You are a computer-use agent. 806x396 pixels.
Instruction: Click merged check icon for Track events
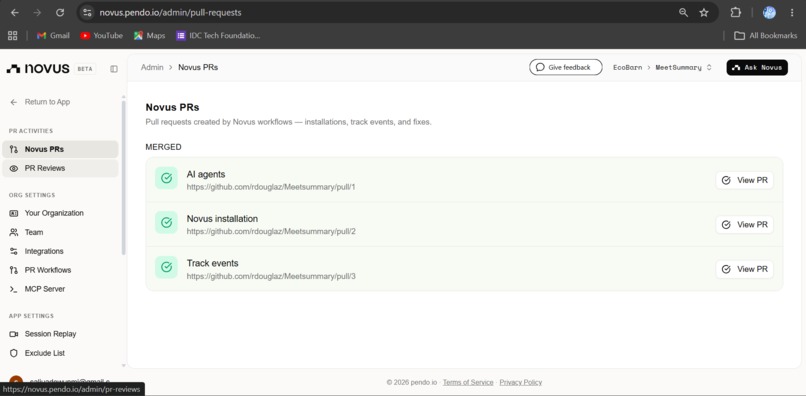click(166, 267)
